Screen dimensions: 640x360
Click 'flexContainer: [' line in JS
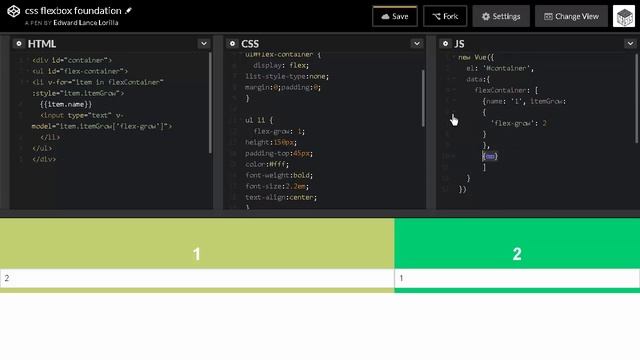point(506,90)
